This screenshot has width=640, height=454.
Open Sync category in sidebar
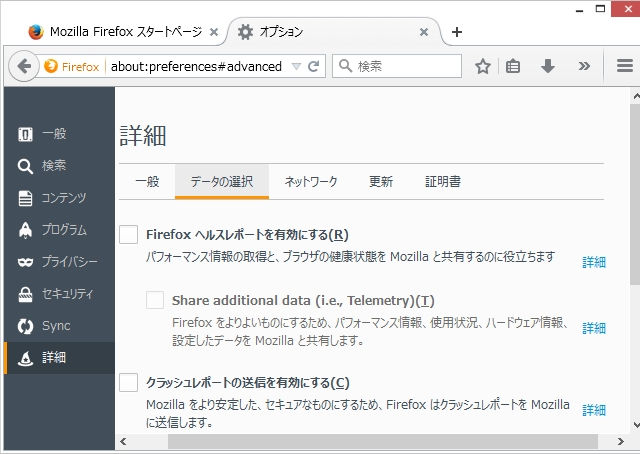point(59,326)
